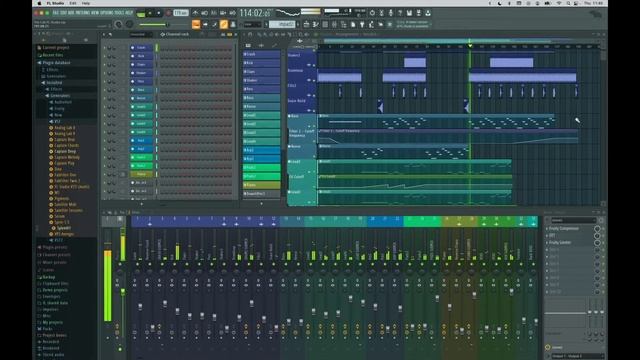
Task: Collapse the VST folder in browser
Action: pyautogui.click(x=51, y=122)
